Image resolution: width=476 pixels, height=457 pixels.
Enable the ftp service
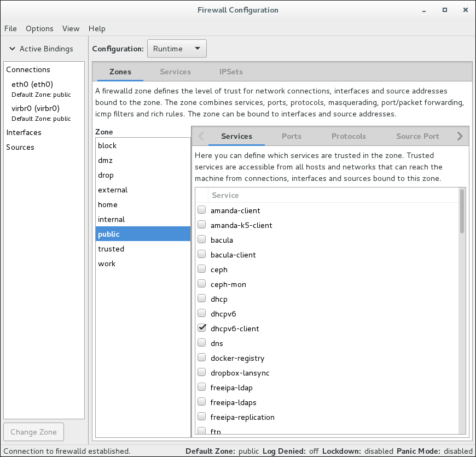pos(202,431)
